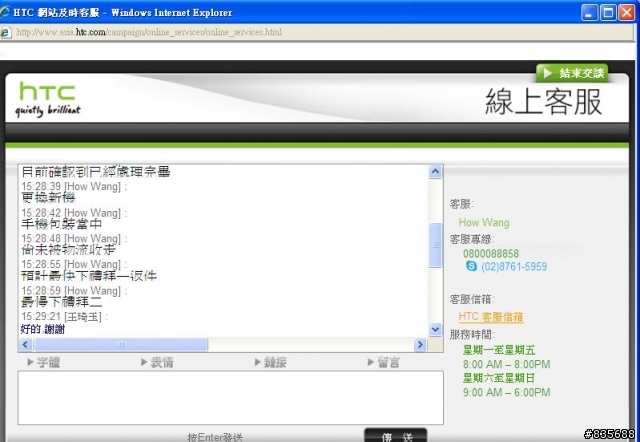Click the horizontal scroll left arrow
Screen dimensions: 640x442
pos(25,345)
